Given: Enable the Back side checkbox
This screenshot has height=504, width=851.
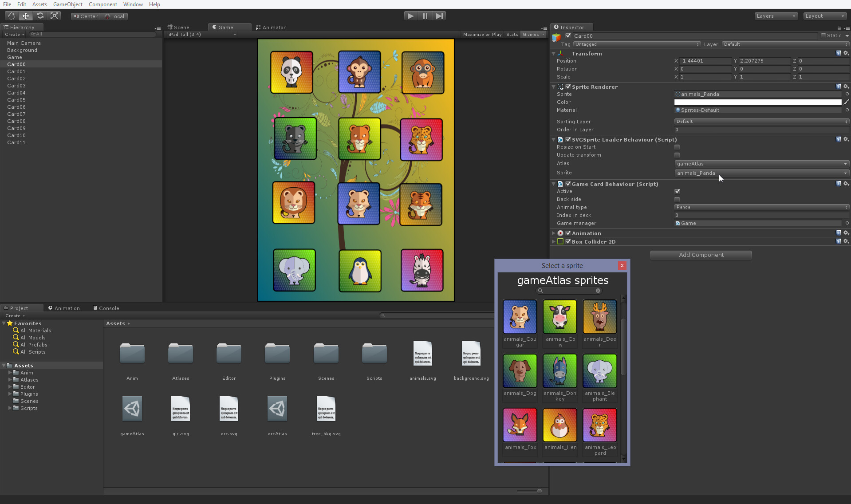Looking at the screenshot, I should [677, 199].
